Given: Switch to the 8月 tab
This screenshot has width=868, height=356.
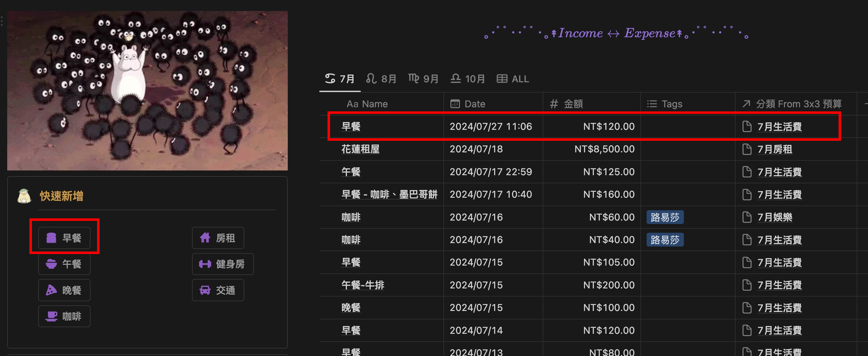Looking at the screenshot, I should [381, 79].
